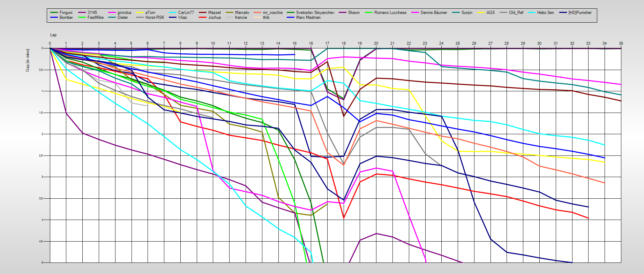Click the Horst-RSK legend entry
644x274 pixels.
point(155,17)
